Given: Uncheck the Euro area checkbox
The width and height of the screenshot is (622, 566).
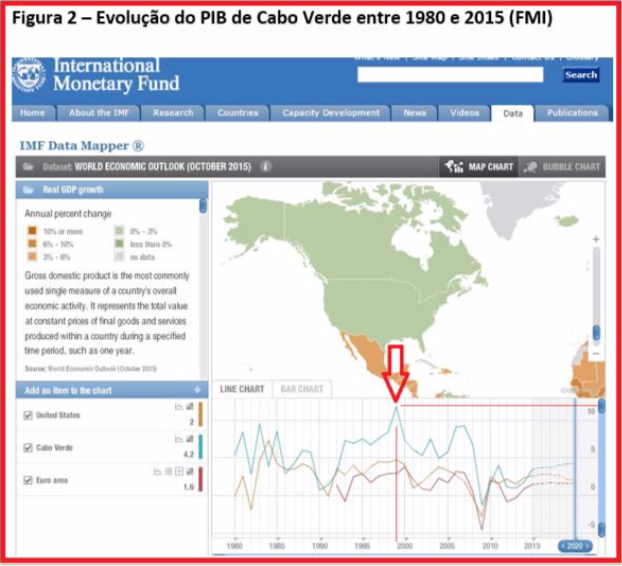Looking at the screenshot, I should 27,480.
